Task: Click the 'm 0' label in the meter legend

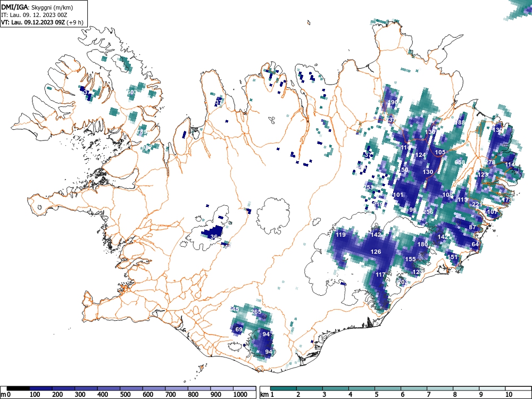Action: coord(5,395)
